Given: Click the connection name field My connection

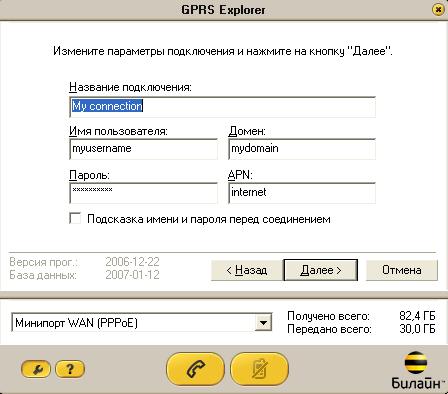Looking at the screenshot, I should coord(222,107).
